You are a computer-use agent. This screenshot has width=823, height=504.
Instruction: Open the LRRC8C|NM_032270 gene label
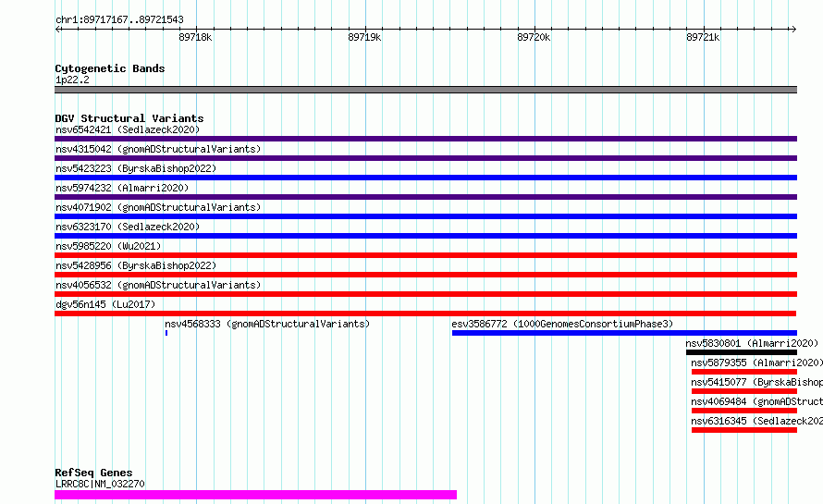pos(100,484)
